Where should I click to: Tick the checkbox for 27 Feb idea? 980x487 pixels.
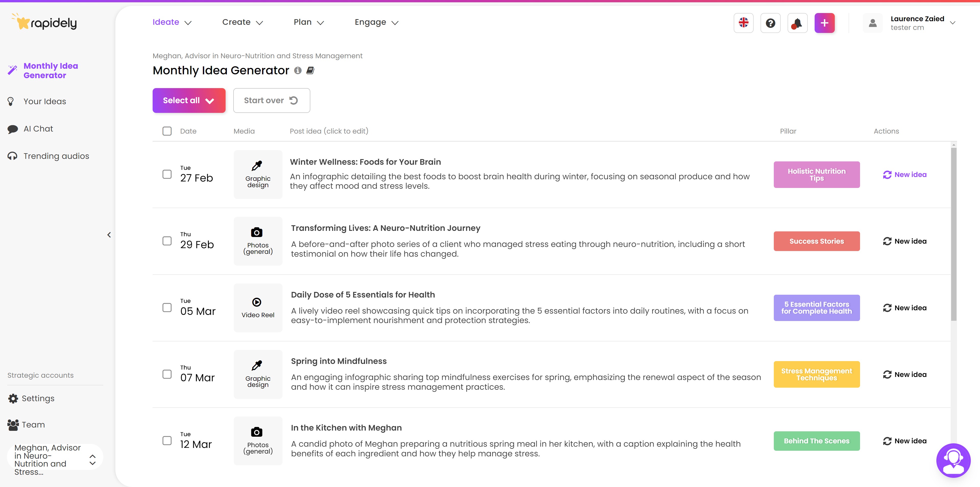coord(167,174)
